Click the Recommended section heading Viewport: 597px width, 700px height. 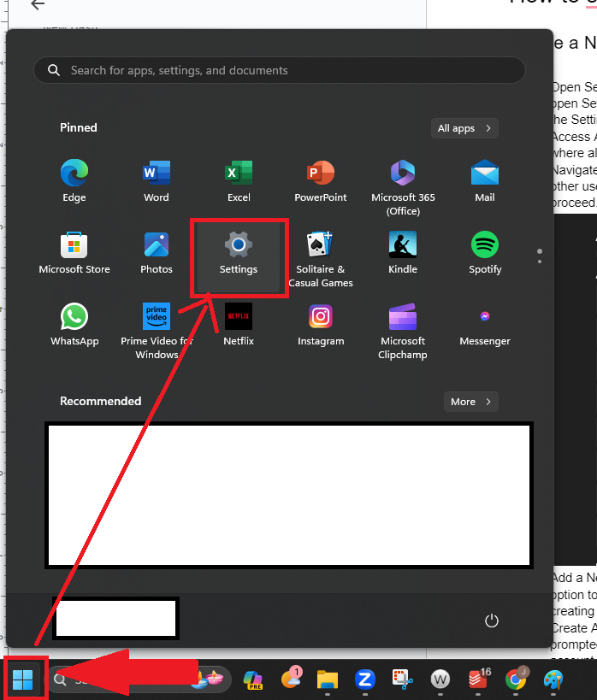click(101, 401)
